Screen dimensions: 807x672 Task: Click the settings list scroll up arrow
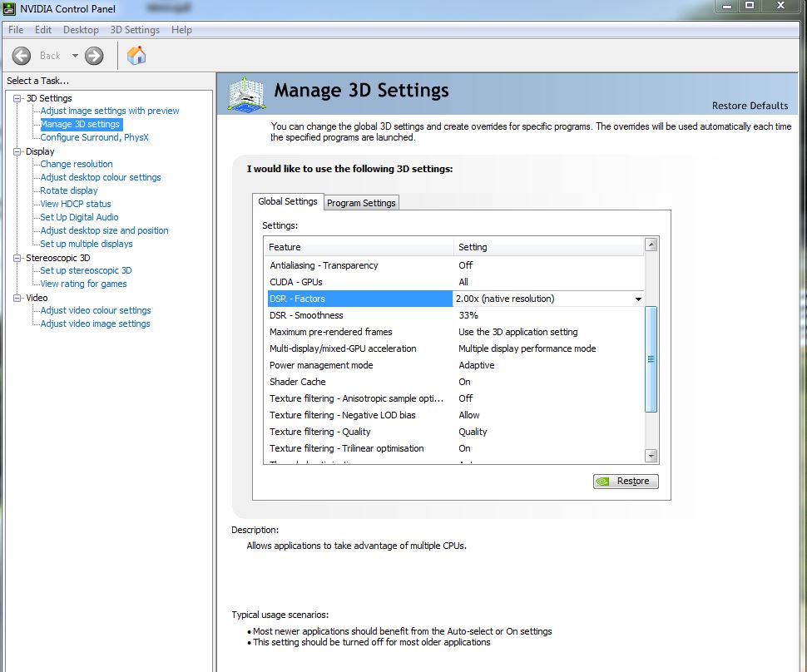(651, 245)
